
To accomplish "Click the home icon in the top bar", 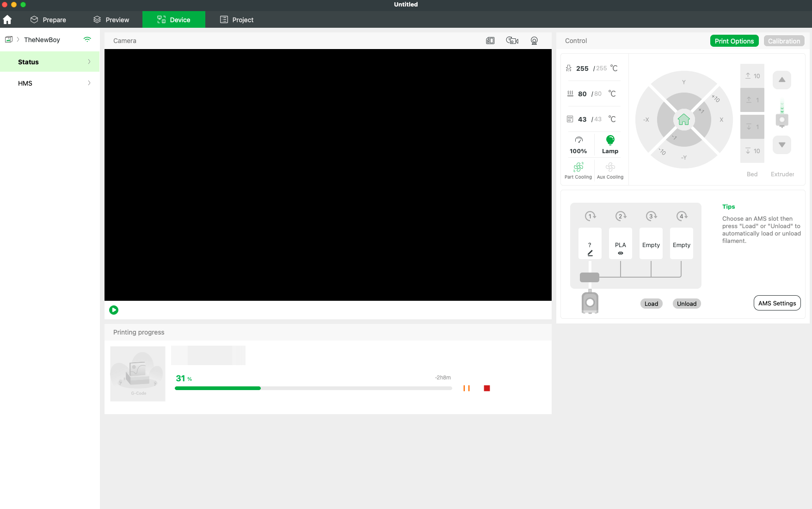I will pos(7,20).
